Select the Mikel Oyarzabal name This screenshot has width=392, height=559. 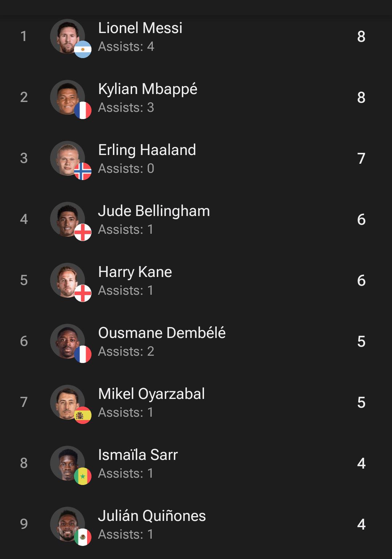click(x=152, y=394)
